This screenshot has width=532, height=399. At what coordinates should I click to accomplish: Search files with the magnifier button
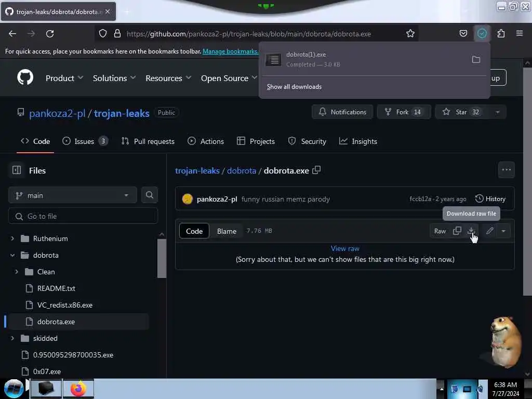tap(149, 195)
